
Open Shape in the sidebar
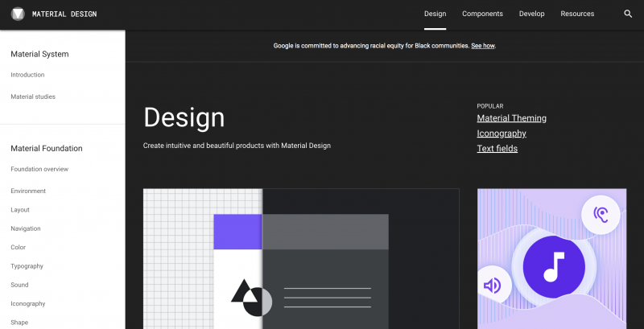click(19, 323)
